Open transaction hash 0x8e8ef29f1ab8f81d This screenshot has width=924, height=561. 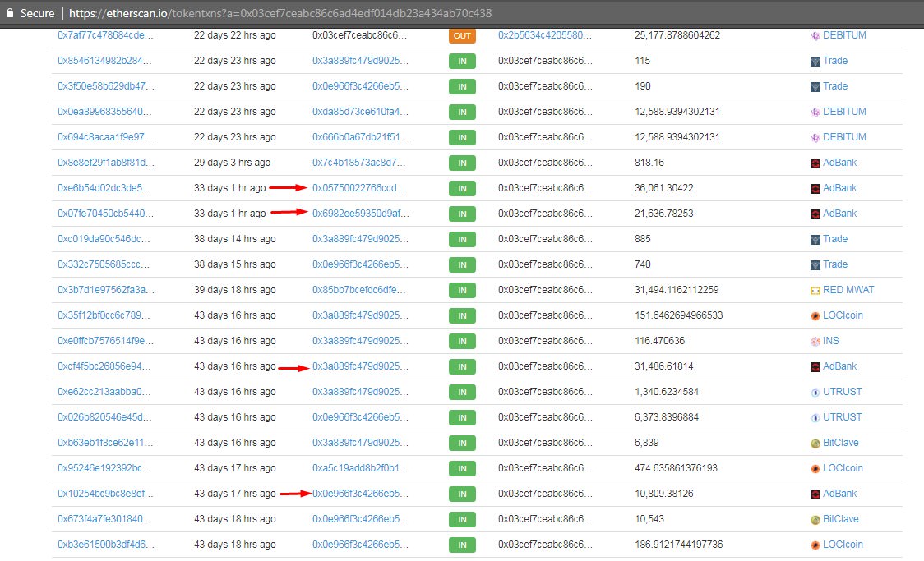[105, 163]
